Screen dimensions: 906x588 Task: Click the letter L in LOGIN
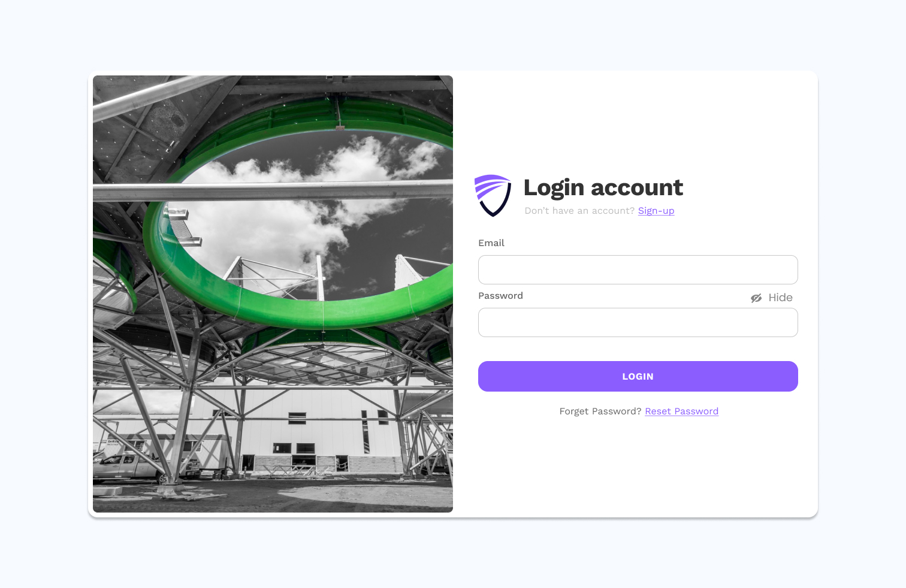point(625,377)
